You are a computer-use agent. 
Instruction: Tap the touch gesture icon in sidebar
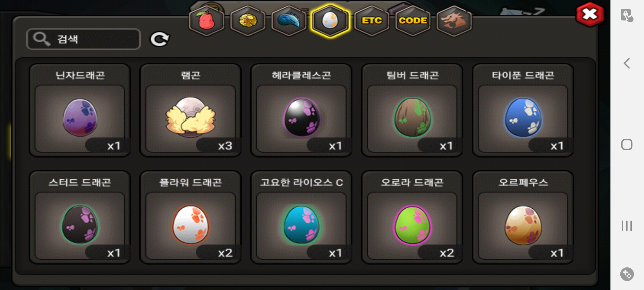coord(627,15)
